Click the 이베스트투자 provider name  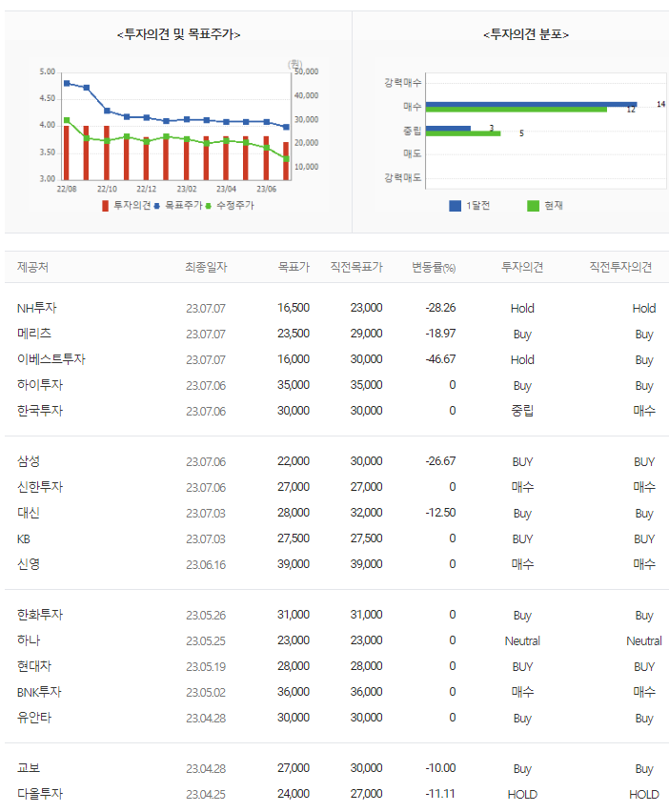(51, 359)
